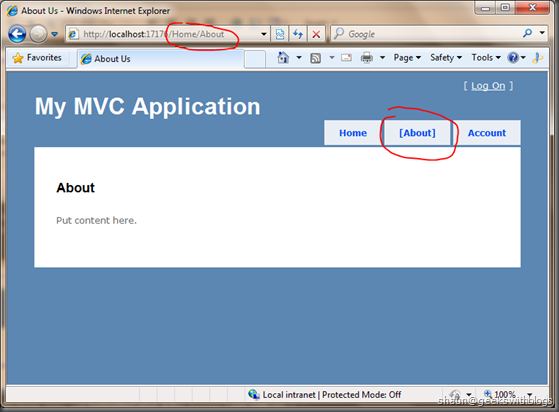Viewport: 559px width, 412px height.
Task: Expand the zoom level dropdown arrow
Action: (530, 395)
